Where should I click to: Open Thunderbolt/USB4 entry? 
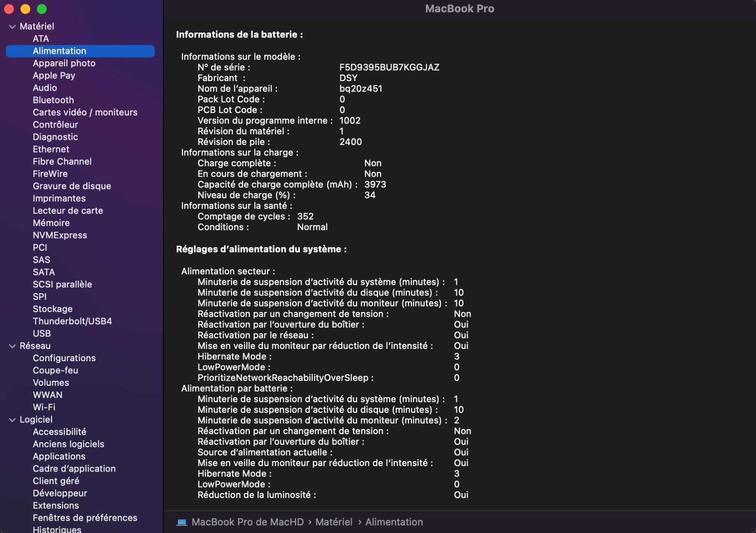(x=72, y=321)
